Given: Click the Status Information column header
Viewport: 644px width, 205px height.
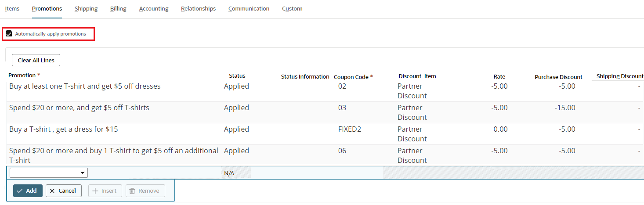Looking at the screenshot, I should point(305,77).
